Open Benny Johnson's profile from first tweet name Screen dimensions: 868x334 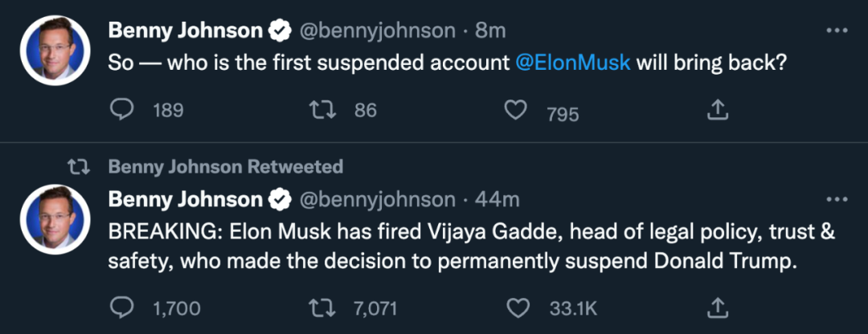[x=186, y=31]
